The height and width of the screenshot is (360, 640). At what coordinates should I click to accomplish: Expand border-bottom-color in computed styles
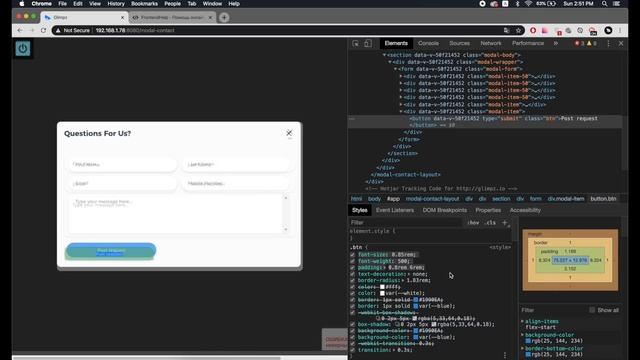coord(522,348)
